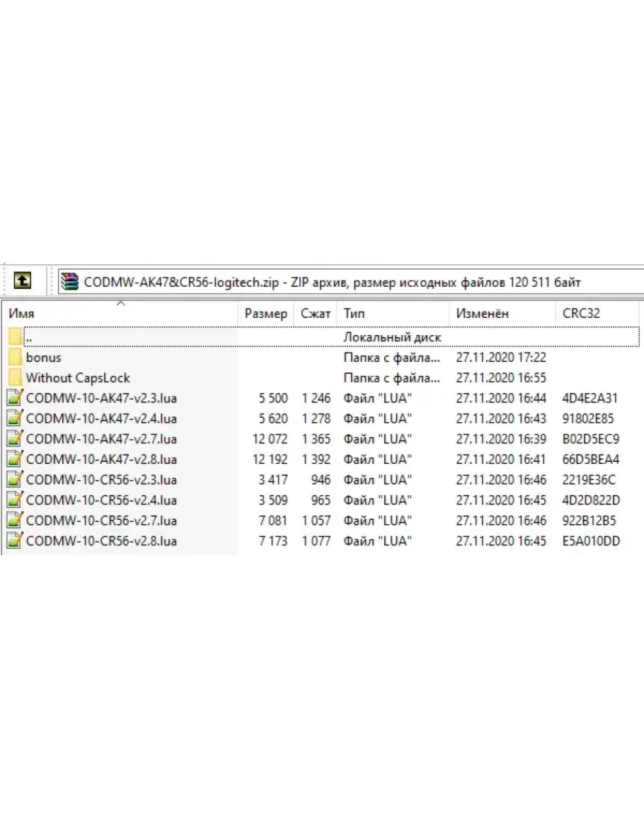Click the CODMW-10-CR56-v2.4.lua file icon
This screenshot has width=644, height=818.
[15, 501]
